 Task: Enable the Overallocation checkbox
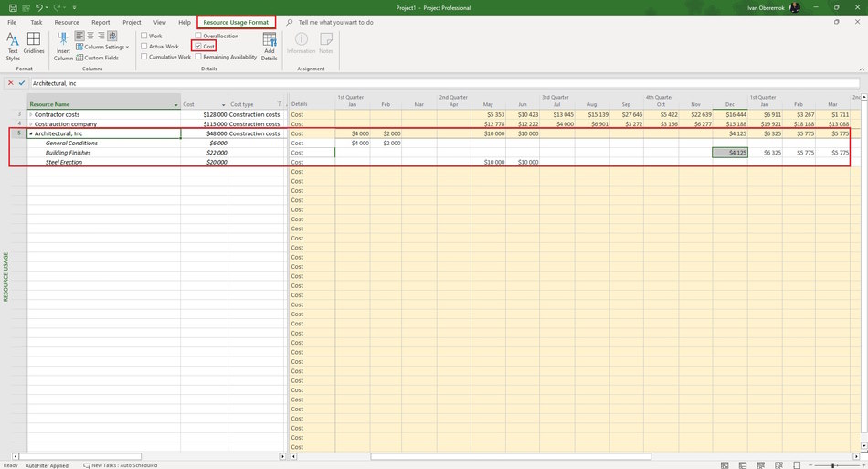click(x=198, y=36)
